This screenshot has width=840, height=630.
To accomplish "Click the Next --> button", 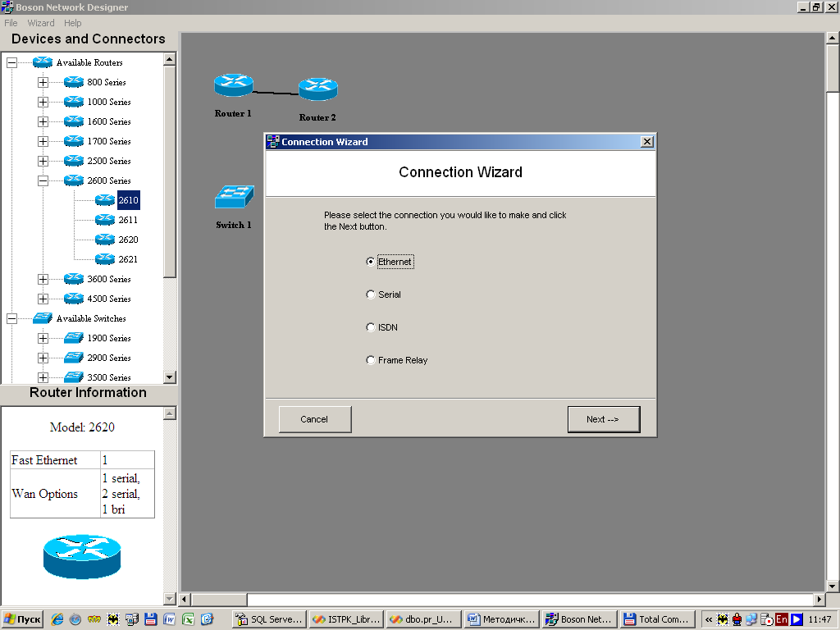I will tap(603, 419).
